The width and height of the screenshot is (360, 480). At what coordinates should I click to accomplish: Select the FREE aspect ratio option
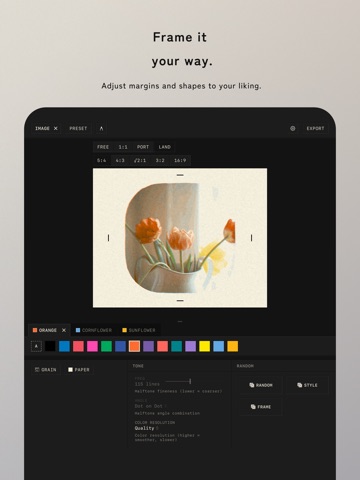tap(103, 147)
